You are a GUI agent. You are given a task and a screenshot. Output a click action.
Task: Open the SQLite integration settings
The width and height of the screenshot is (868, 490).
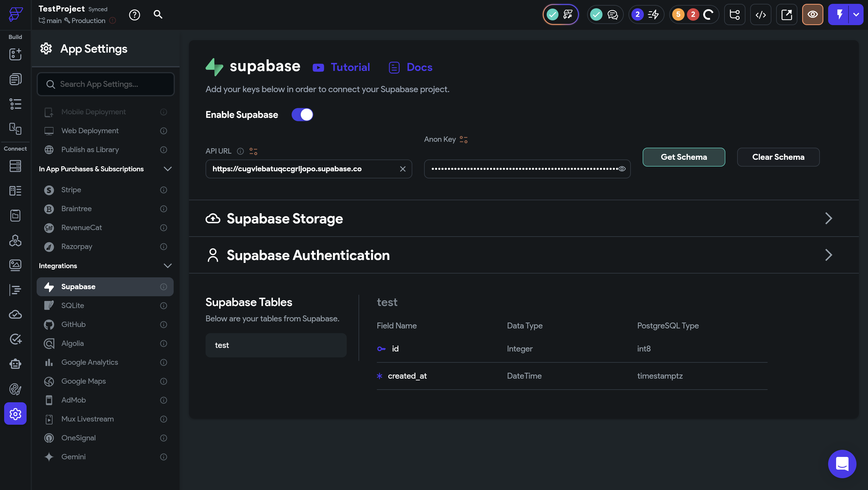[x=72, y=306]
